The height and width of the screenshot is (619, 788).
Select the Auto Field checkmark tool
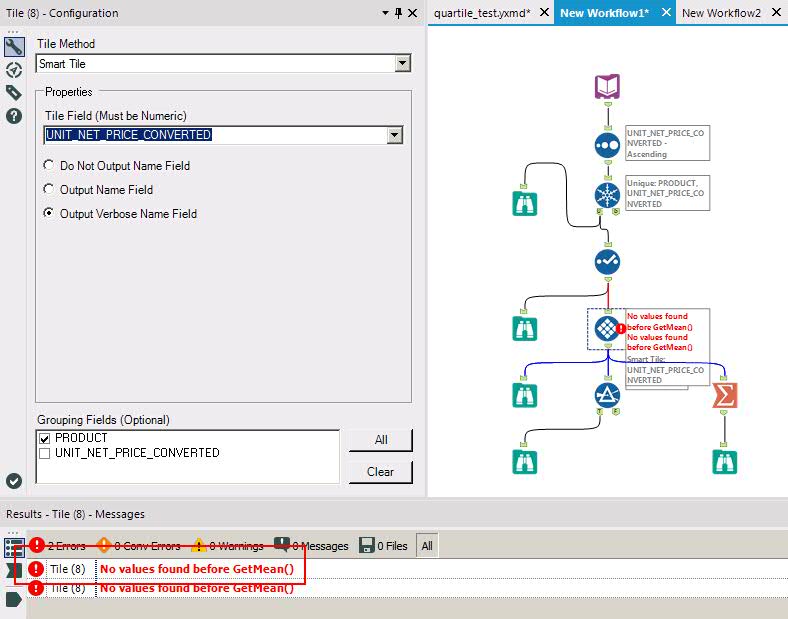point(608,261)
